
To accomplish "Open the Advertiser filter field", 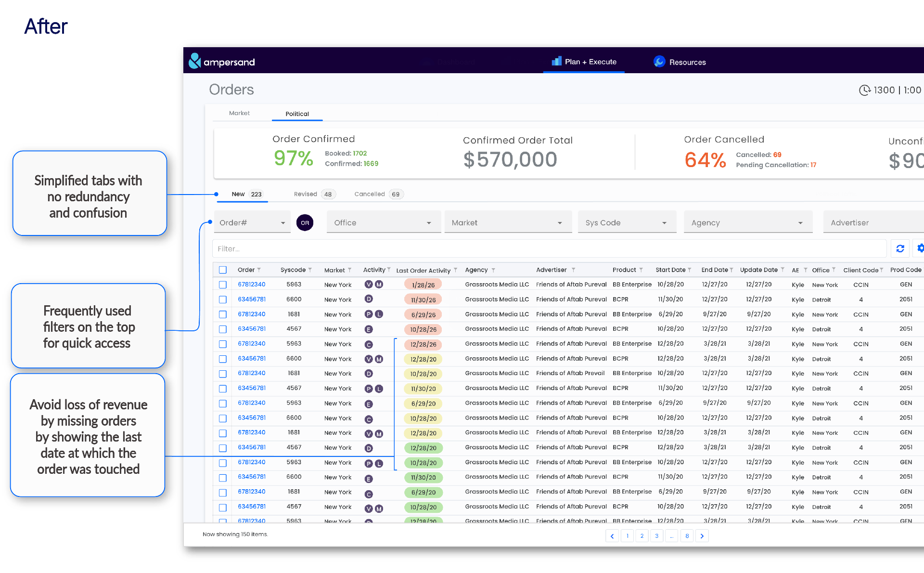I will point(873,222).
